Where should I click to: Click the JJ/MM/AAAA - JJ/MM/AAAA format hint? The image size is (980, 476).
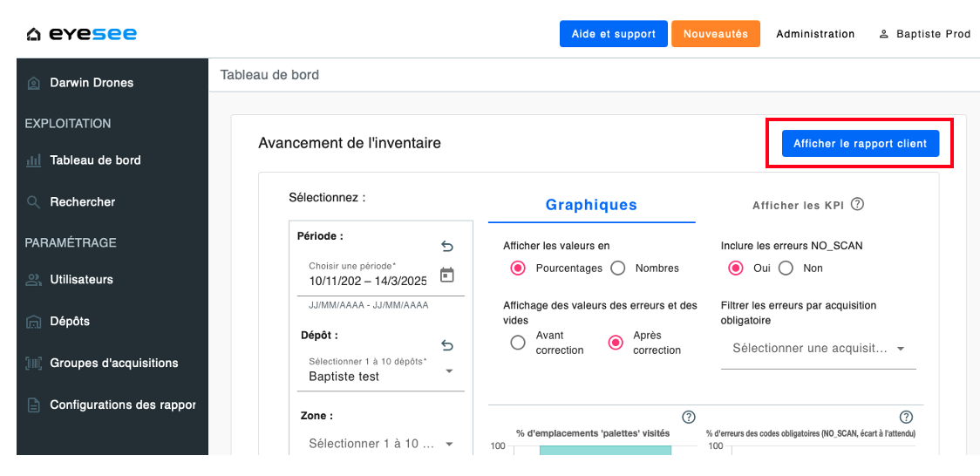click(x=368, y=306)
